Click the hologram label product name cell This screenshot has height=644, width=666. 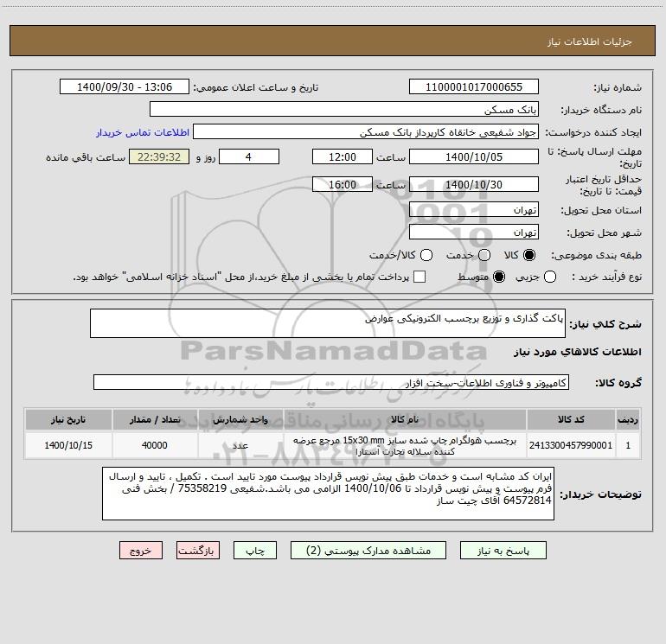point(405,445)
